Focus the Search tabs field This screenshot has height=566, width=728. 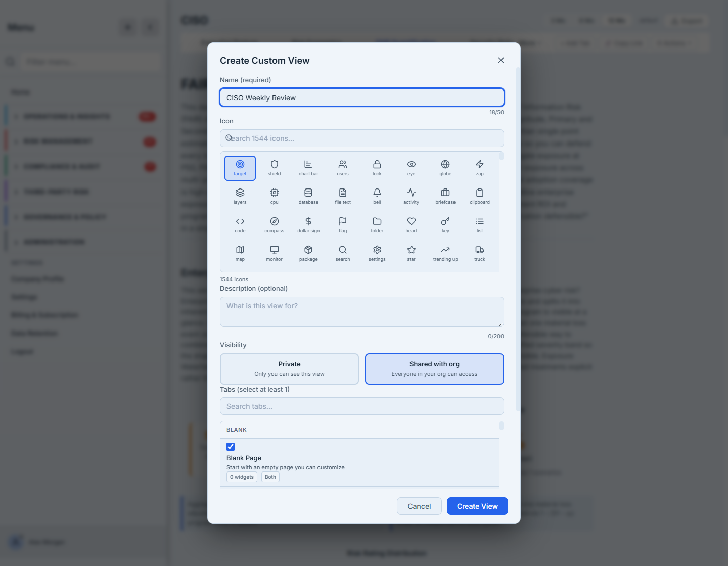pos(362,406)
